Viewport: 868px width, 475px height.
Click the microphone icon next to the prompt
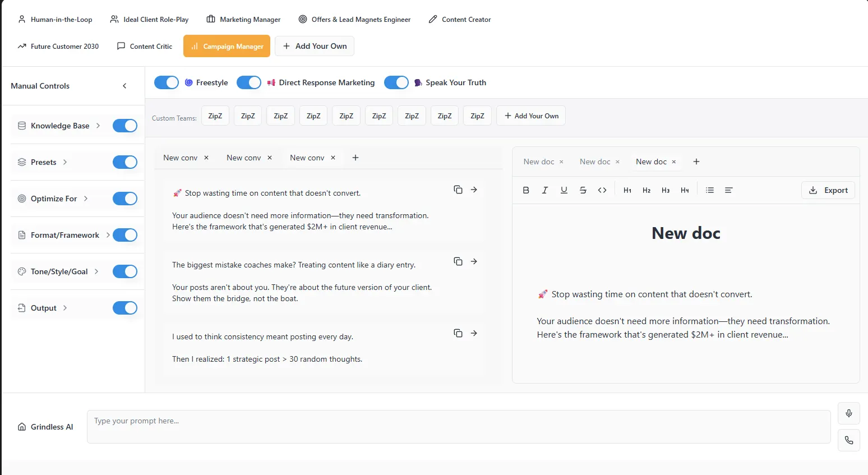[x=848, y=413]
